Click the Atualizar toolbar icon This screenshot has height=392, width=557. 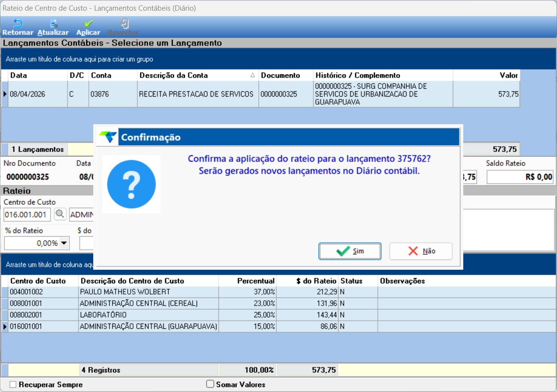coord(53,24)
